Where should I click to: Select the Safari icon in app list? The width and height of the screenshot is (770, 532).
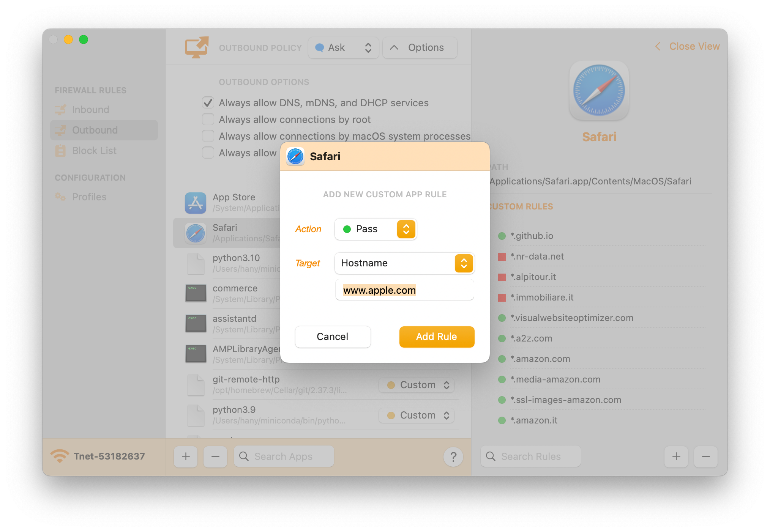pos(196,233)
